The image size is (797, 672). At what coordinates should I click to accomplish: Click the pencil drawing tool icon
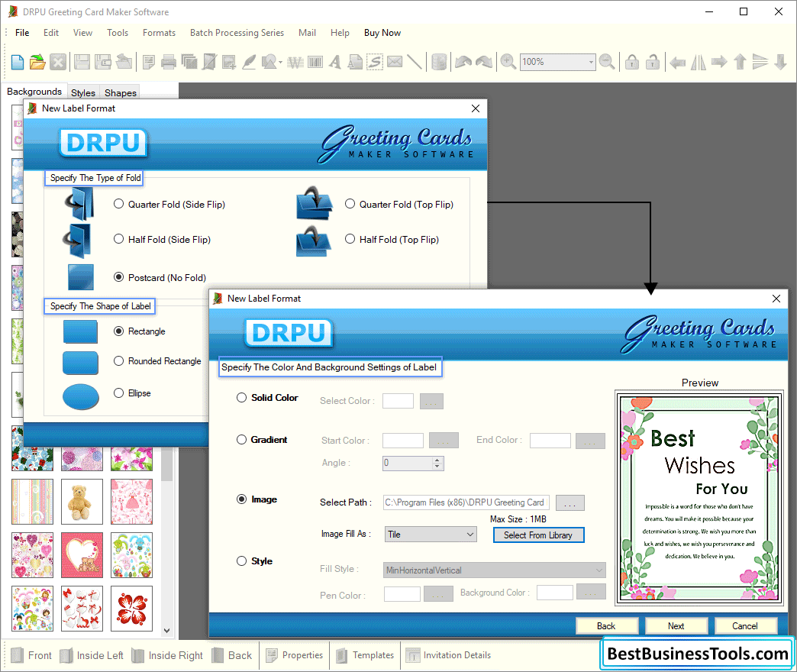point(249,62)
